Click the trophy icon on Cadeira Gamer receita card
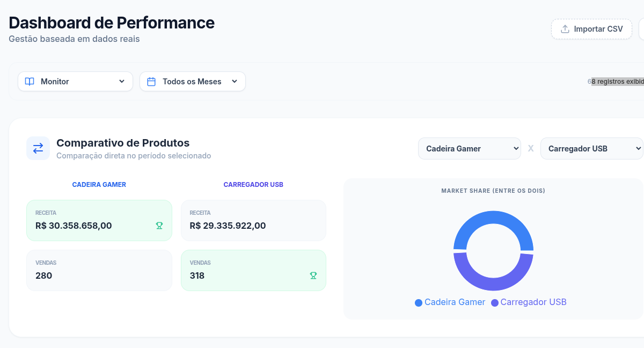 [159, 226]
